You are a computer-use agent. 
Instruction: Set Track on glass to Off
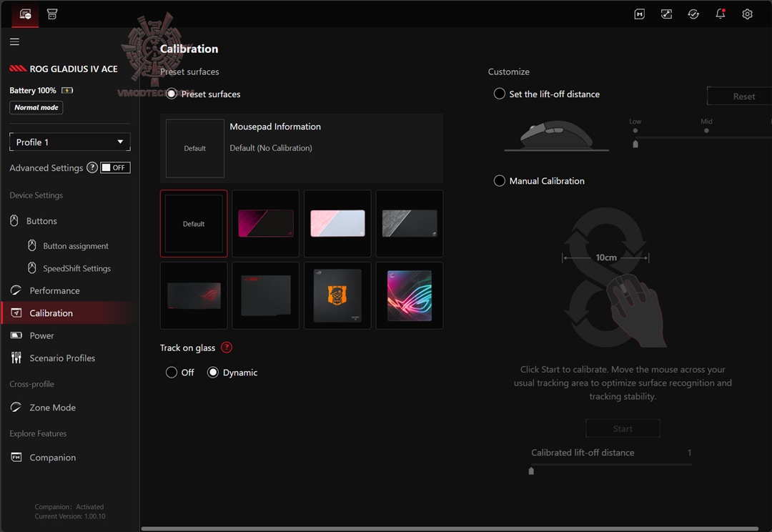172,373
